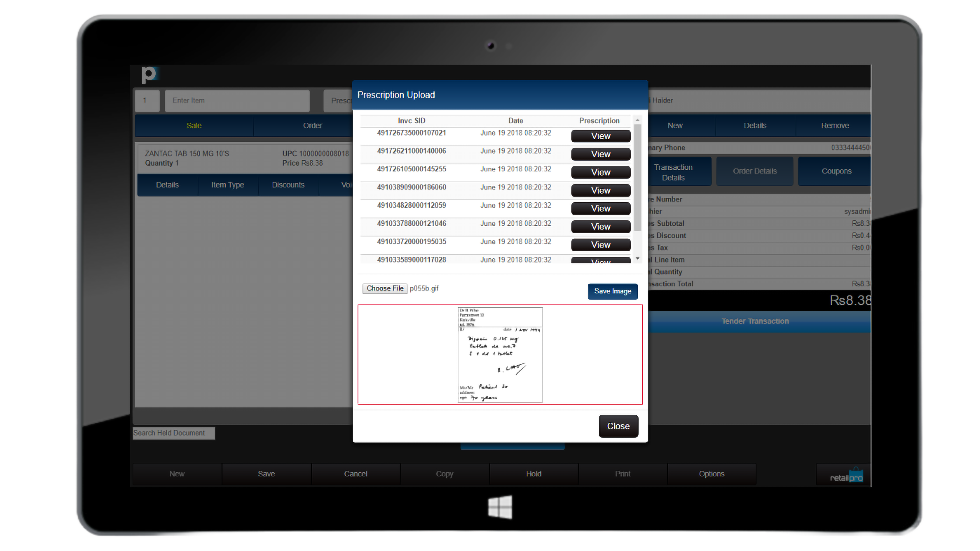Click Search Held Document field
Viewport: 980px width, 551px height.
tap(174, 433)
